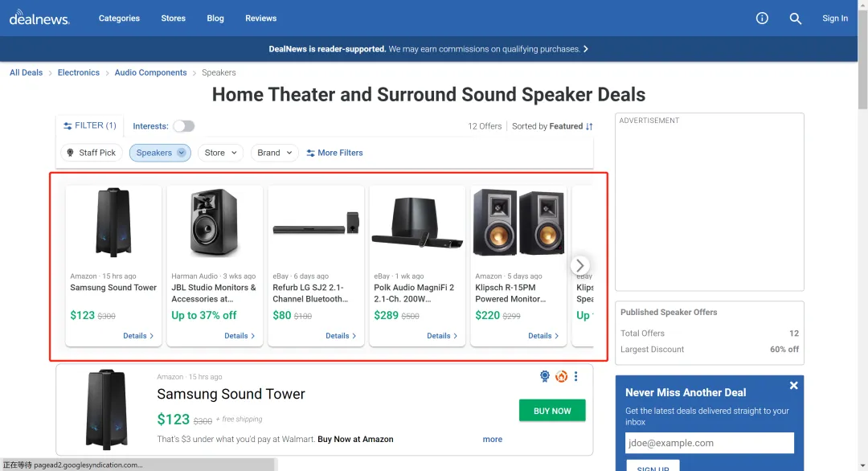Image resolution: width=868 pixels, height=471 pixels.
Task: Expand the Speakers filter dropdown
Action: pyautogui.click(x=160, y=153)
